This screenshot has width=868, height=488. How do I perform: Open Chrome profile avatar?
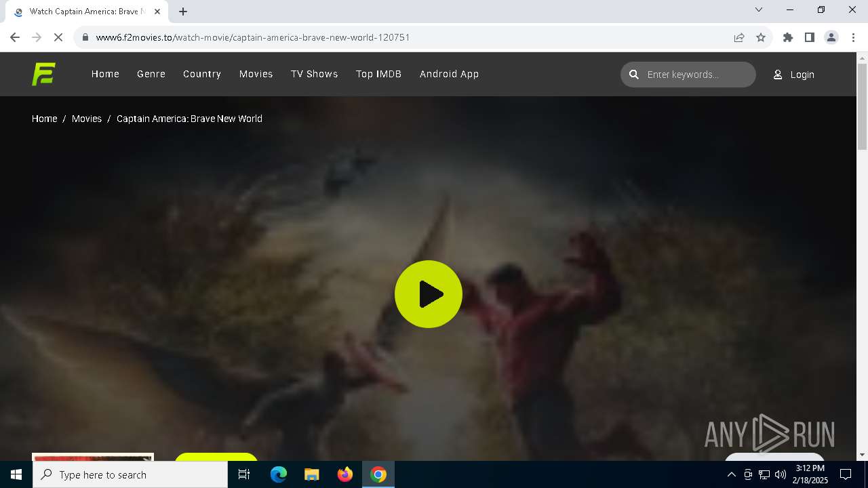pos(831,37)
